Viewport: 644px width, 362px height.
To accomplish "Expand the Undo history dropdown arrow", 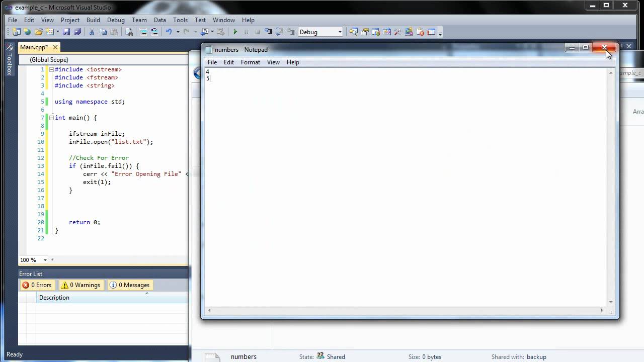I will [178, 32].
